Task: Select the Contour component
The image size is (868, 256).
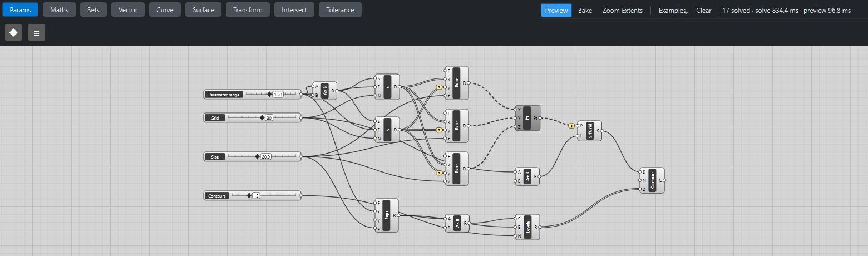Action: point(652,180)
